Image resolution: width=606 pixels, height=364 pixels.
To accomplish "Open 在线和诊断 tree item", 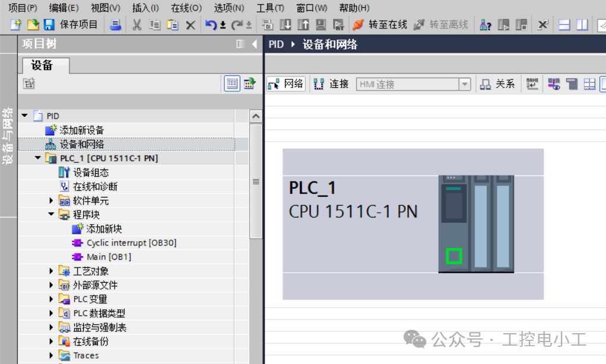I will pyautogui.click(x=95, y=187).
